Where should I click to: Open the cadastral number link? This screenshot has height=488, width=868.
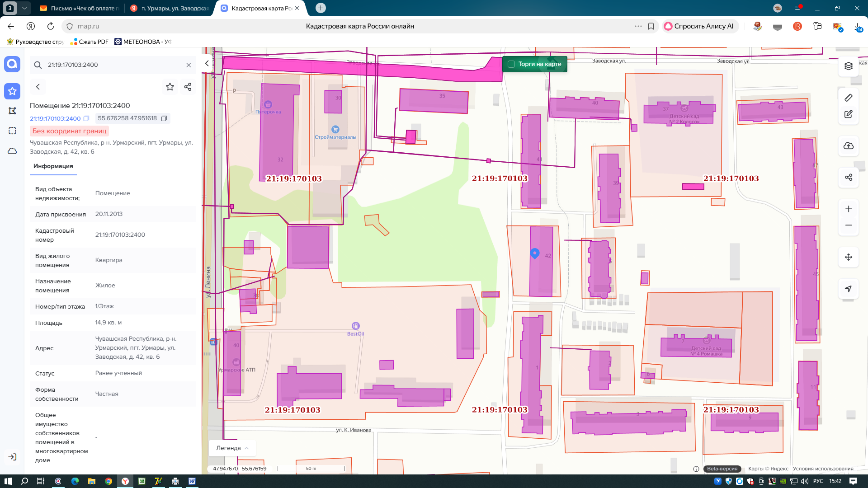click(55, 118)
